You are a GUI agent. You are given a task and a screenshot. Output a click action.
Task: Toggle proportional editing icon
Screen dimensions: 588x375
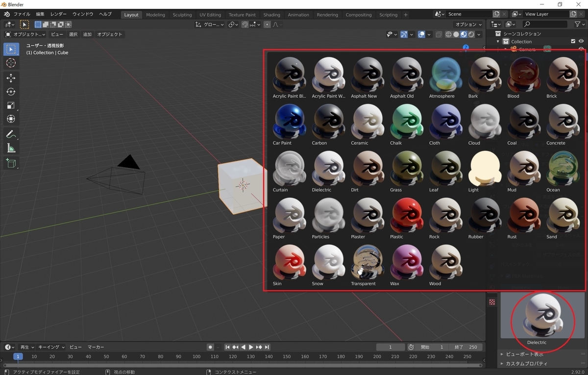tap(267, 24)
